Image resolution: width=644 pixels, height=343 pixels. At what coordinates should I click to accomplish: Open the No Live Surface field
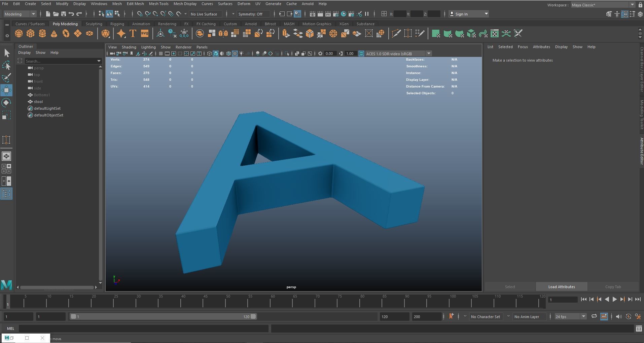click(205, 14)
